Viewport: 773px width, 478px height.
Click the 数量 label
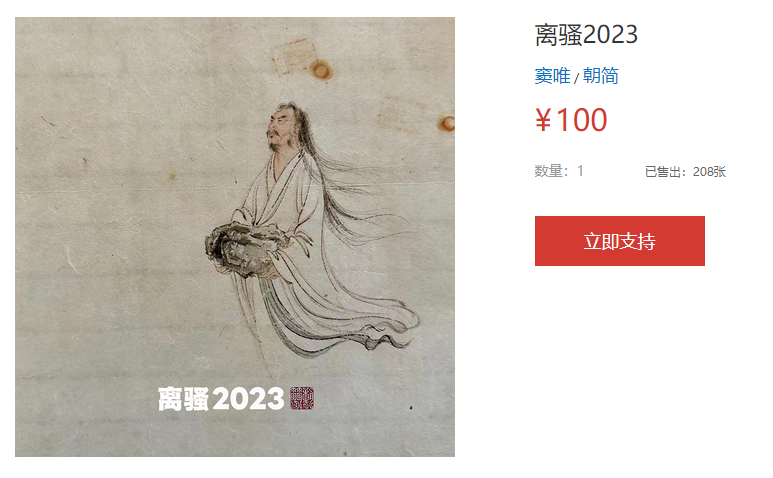pyautogui.click(x=549, y=171)
